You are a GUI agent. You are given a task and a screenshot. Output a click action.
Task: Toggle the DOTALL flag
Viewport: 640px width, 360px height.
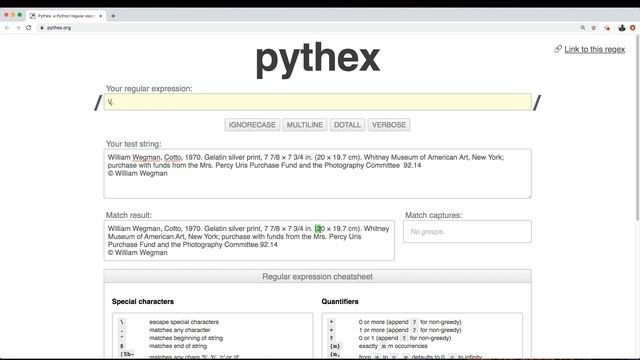click(x=347, y=125)
